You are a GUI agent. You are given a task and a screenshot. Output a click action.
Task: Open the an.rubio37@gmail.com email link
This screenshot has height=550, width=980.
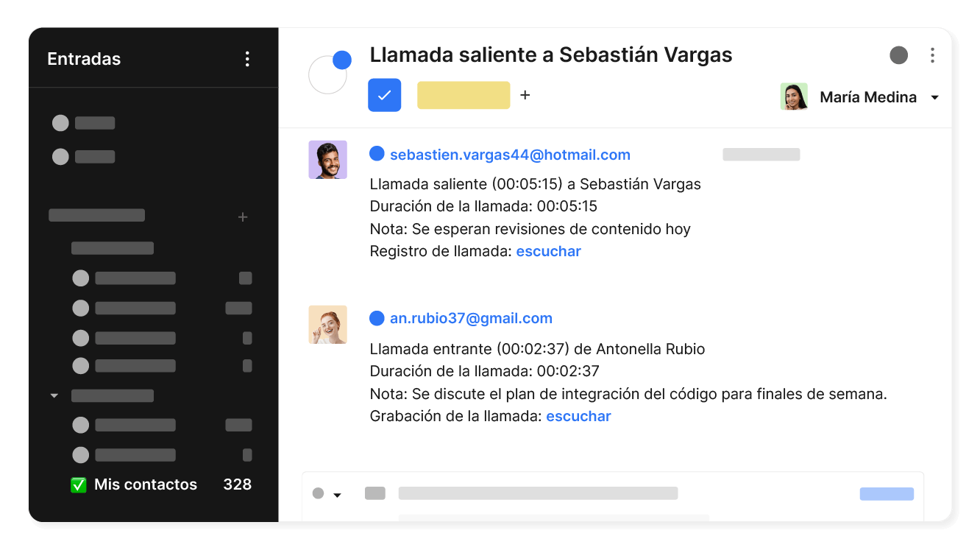point(471,318)
